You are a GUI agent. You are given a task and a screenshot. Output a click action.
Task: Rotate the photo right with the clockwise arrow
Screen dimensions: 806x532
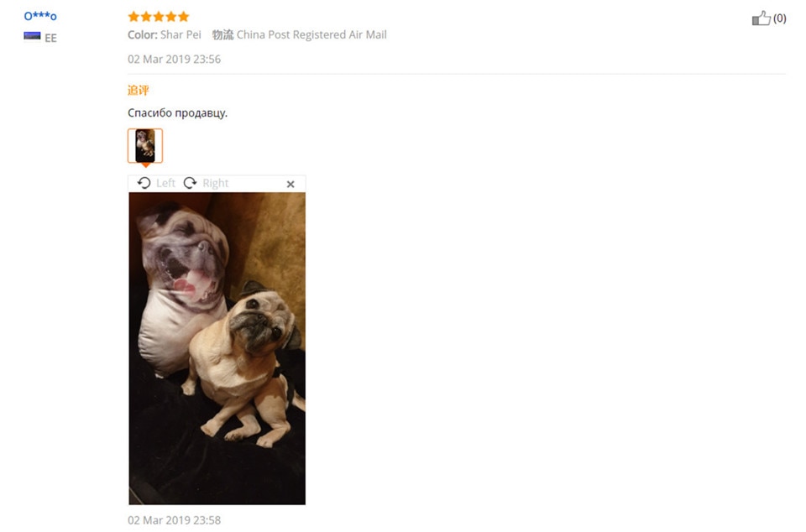(191, 183)
